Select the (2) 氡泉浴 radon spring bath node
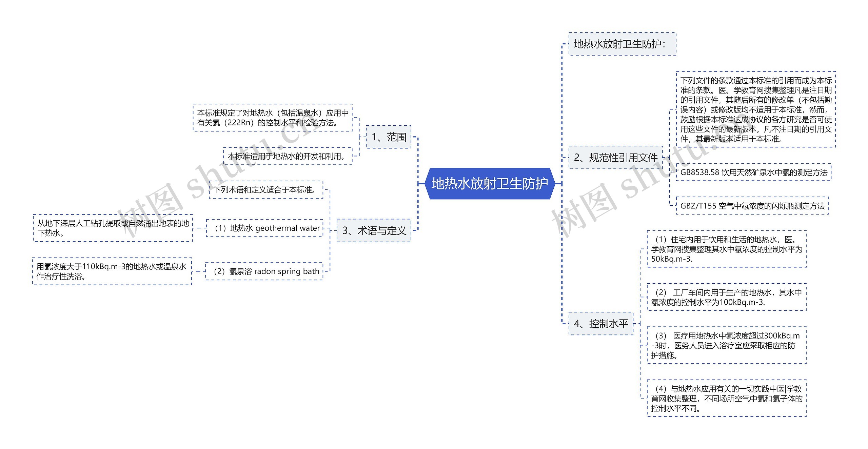This screenshot has height=449, width=868. point(264,271)
